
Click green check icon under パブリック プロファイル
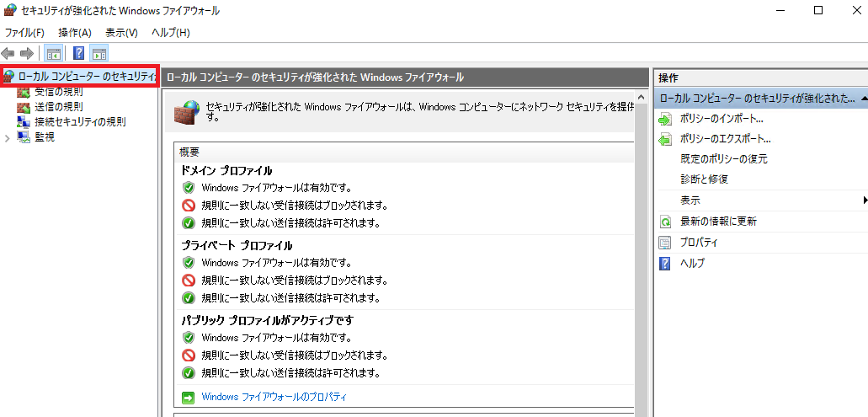point(189,372)
